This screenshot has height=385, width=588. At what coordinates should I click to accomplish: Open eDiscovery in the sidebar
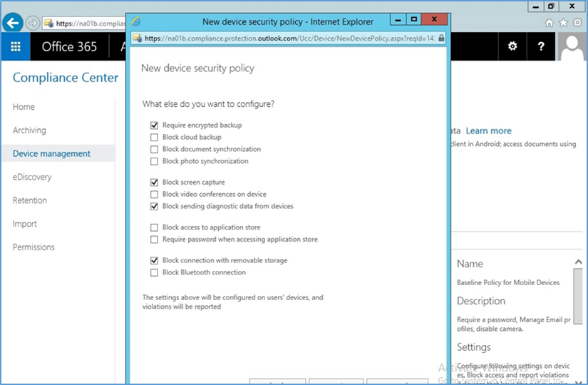pos(32,177)
